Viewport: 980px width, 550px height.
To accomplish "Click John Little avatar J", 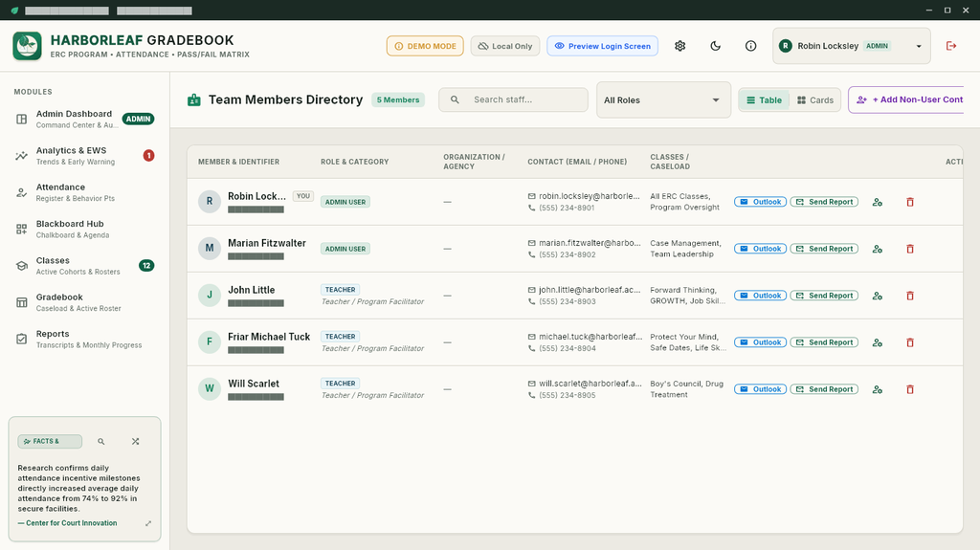I will (x=210, y=295).
